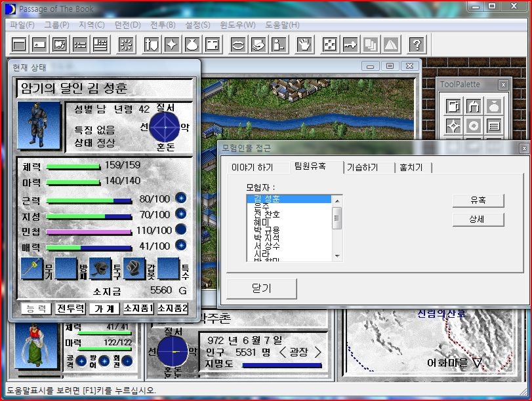
Task: Open the 지역(C) menu
Action: pyautogui.click(x=92, y=25)
